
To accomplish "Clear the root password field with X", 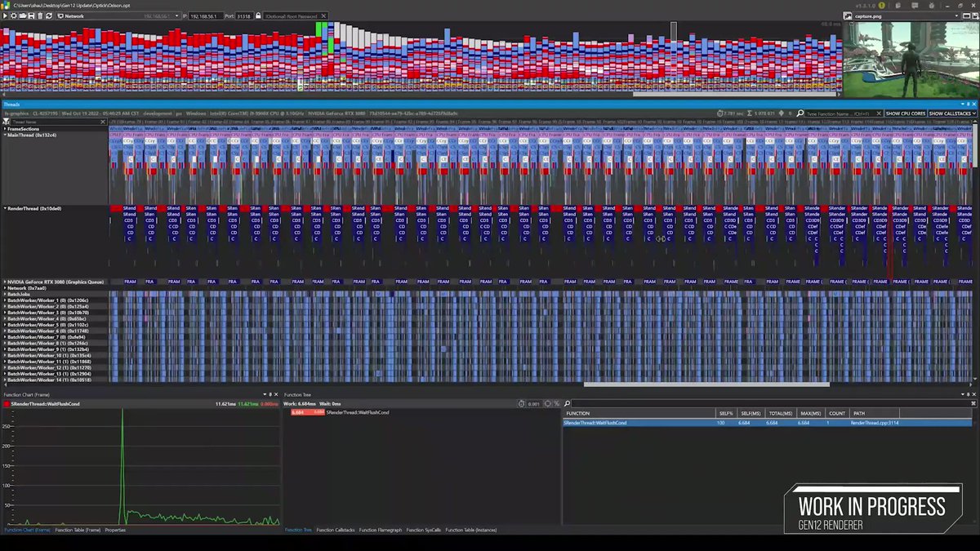I will (x=323, y=16).
